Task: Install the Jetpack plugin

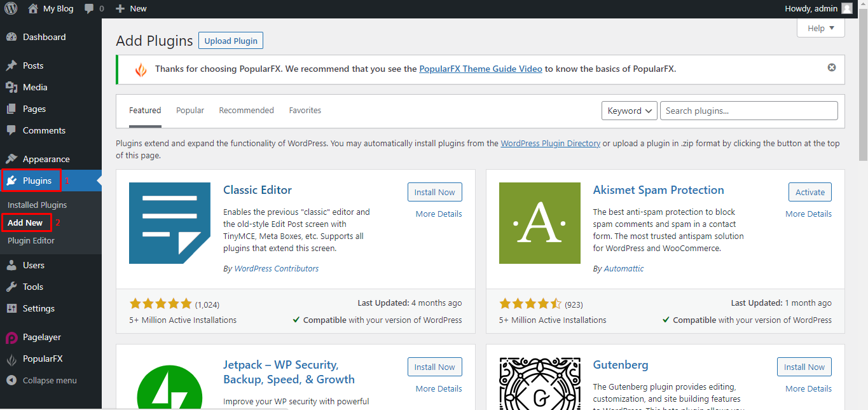Action: (435, 367)
